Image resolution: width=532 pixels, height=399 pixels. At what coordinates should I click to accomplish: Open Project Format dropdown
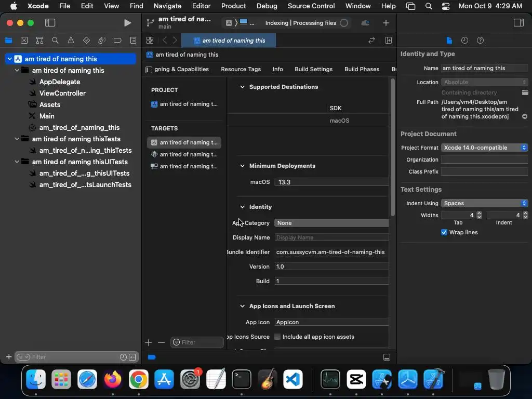[484, 148]
